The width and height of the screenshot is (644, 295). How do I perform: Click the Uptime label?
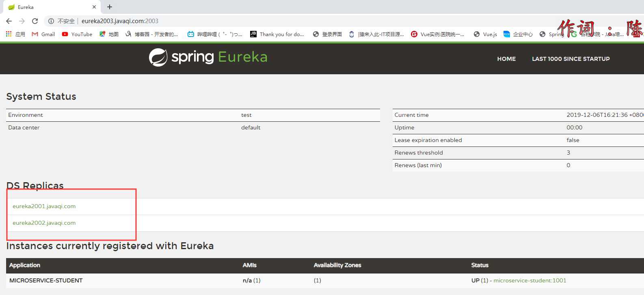(x=404, y=127)
